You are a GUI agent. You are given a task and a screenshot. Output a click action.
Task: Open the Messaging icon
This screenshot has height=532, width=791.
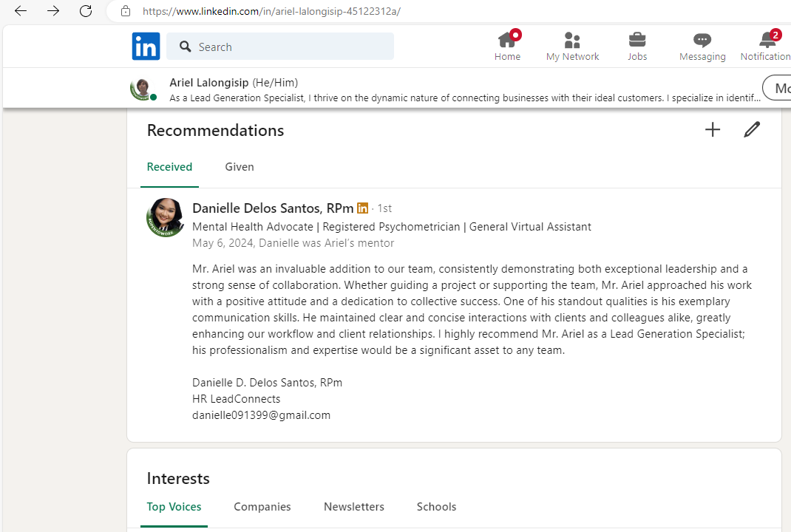(x=702, y=40)
